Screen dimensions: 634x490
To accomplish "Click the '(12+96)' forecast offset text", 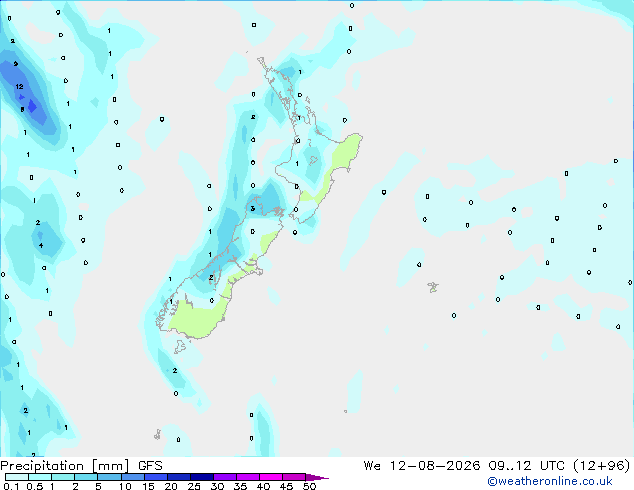I will tap(602, 465).
